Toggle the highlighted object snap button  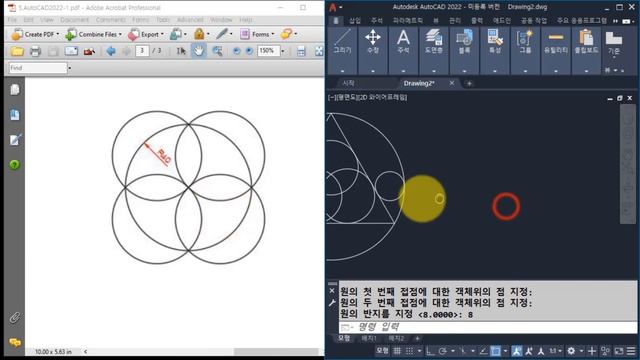coord(496,351)
